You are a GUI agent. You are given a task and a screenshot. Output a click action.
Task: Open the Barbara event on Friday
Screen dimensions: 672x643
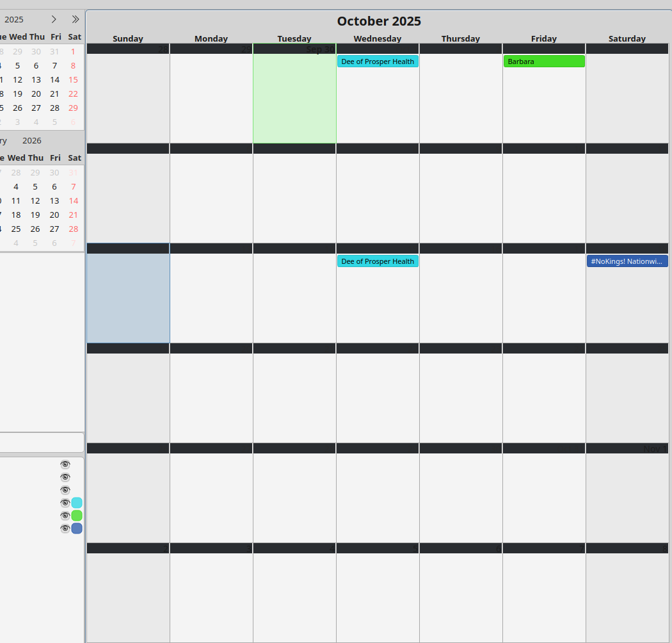pos(544,61)
